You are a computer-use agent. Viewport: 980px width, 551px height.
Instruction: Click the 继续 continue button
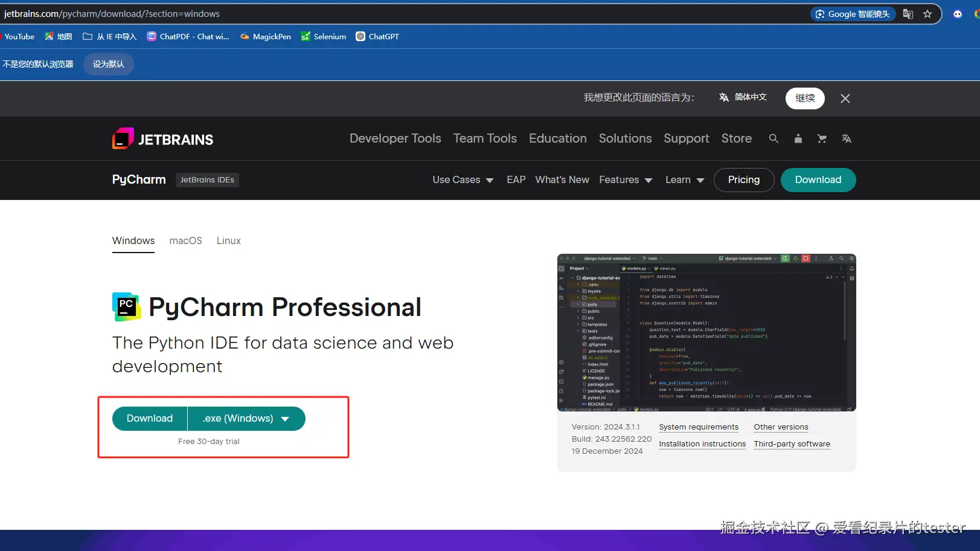click(805, 98)
